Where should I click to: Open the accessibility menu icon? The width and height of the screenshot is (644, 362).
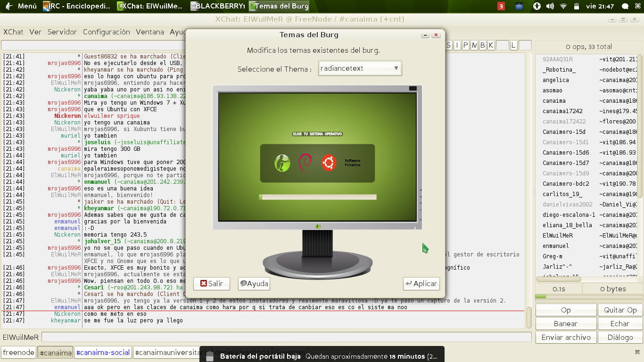537,6
